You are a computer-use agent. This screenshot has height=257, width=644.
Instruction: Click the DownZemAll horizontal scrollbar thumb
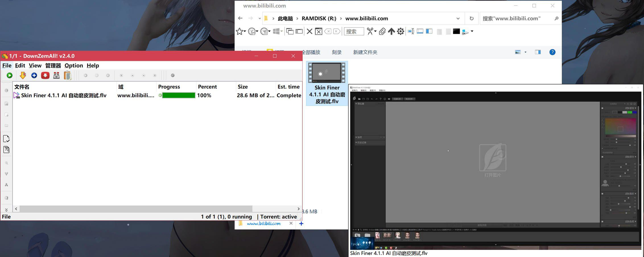(x=136, y=209)
